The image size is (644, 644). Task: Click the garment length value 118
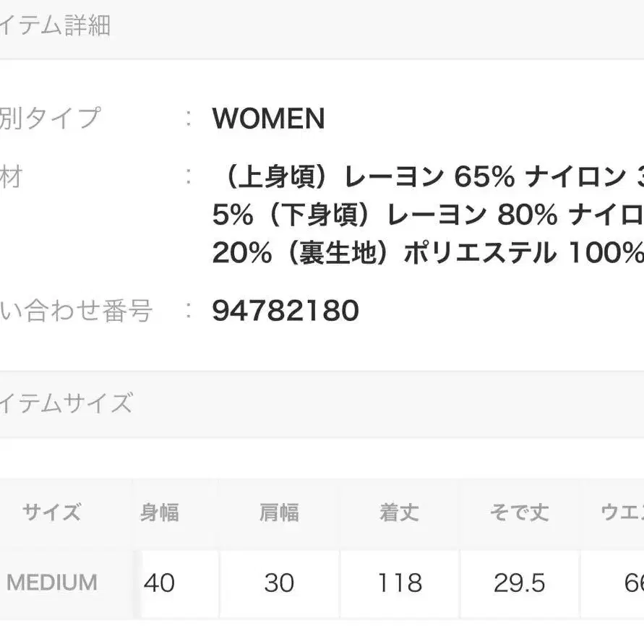(400, 583)
